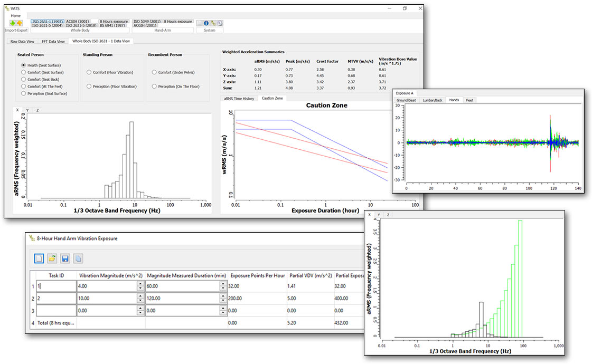
Task: Increase Measured Duration in row 2
Action: point(223,296)
